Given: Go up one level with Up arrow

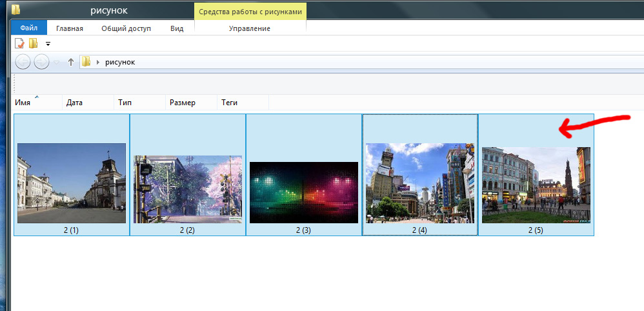Looking at the screenshot, I should coord(70,62).
